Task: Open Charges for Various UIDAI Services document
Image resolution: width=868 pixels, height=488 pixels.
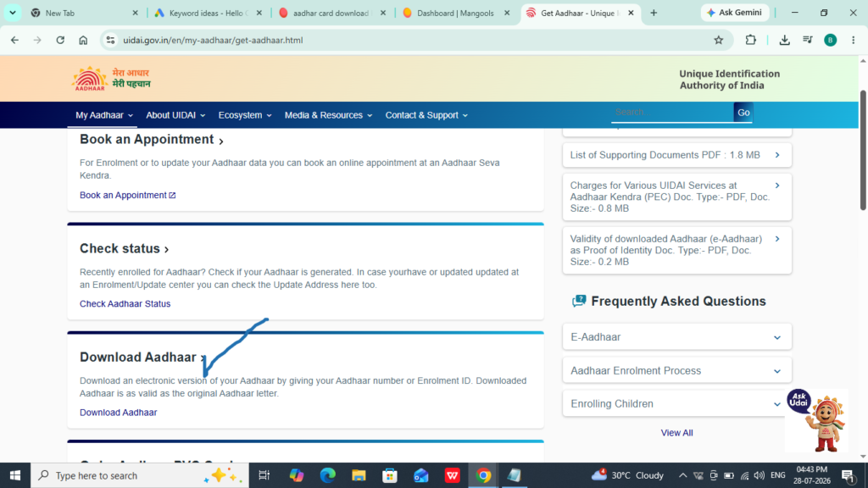Action: coord(677,197)
